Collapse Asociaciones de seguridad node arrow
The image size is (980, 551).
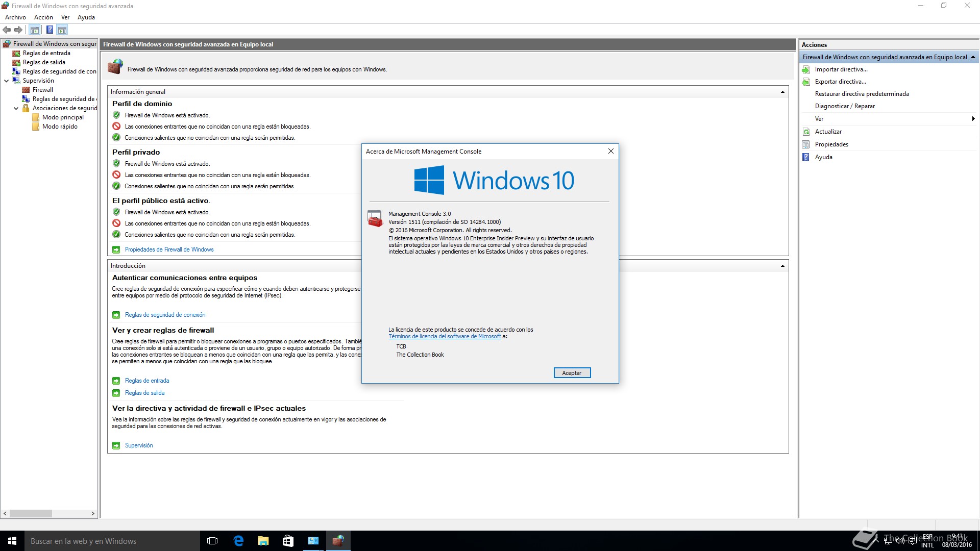click(16, 108)
